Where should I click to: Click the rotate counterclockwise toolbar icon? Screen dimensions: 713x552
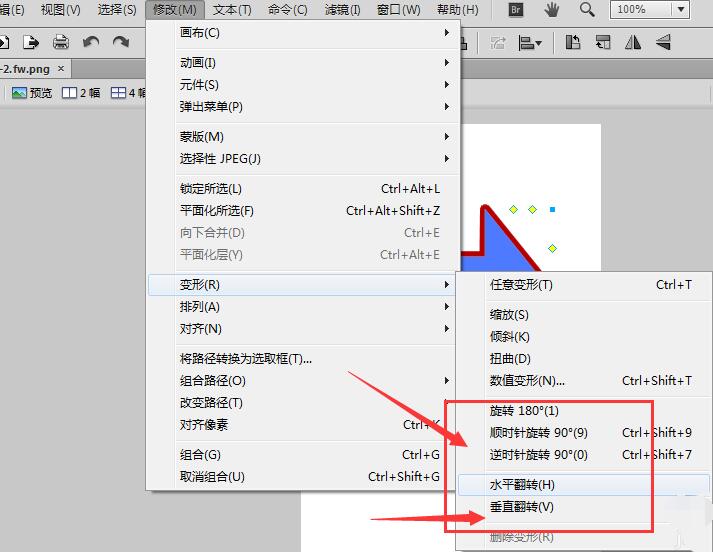573,43
